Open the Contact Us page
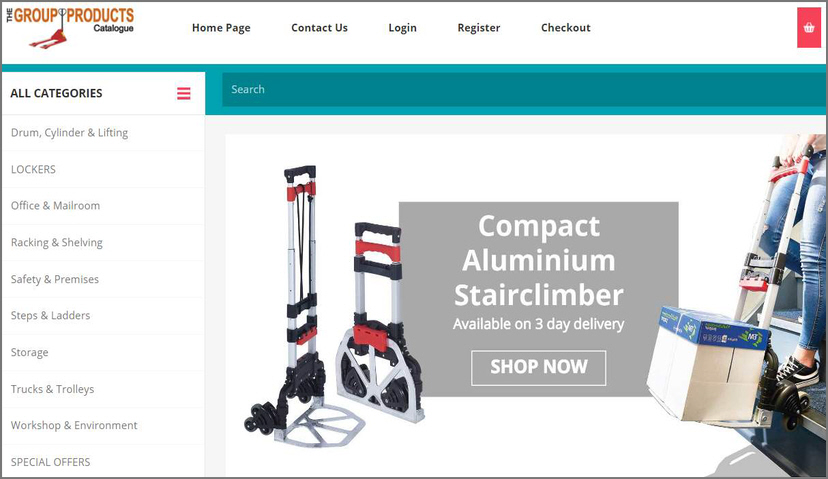This screenshot has width=828, height=479. [319, 28]
